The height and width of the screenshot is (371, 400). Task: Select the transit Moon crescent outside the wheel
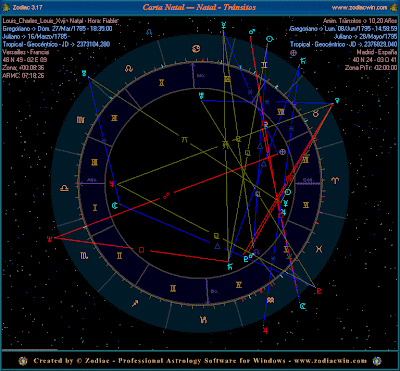click(x=303, y=306)
